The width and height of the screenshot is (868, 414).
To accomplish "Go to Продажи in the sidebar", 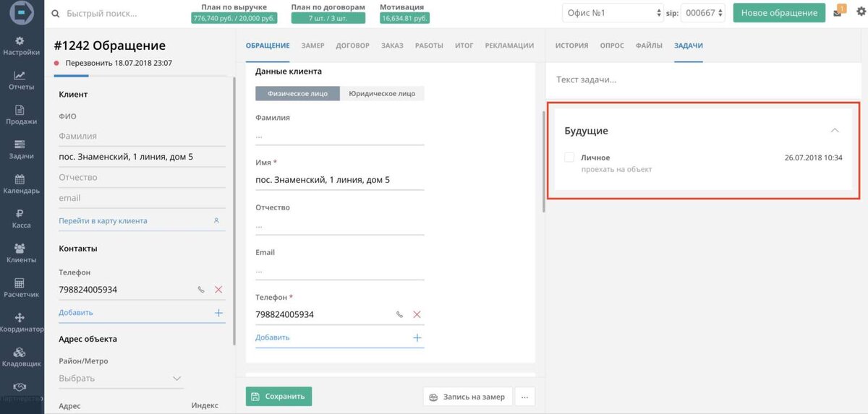I will [21, 116].
